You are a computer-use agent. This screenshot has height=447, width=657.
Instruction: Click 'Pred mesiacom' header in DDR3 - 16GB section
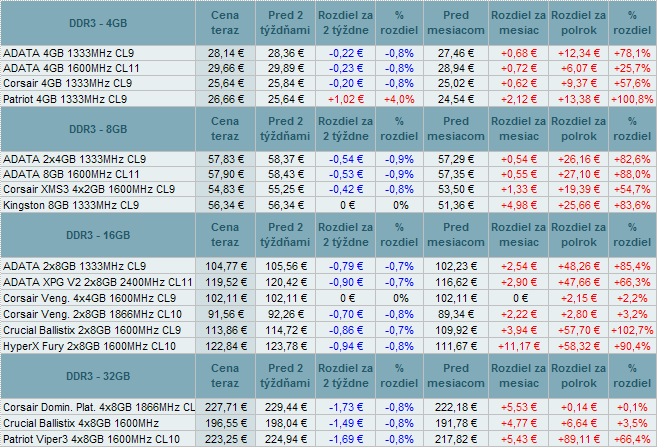(x=456, y=235)
